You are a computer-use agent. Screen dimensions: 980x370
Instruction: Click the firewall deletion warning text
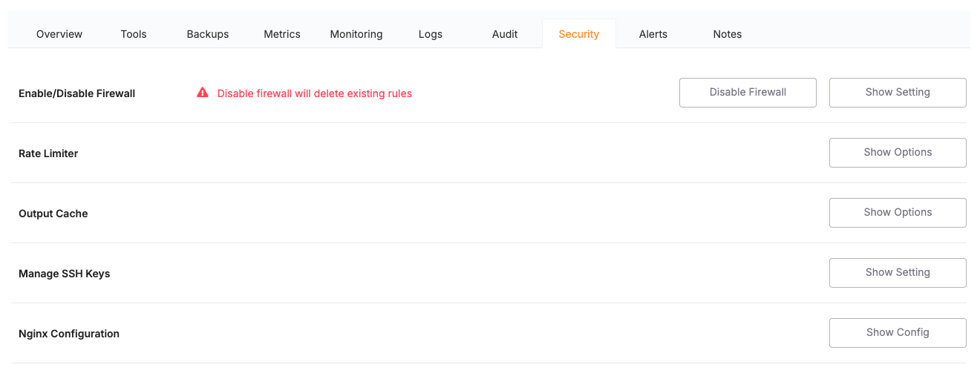click(x=314, y=93)
